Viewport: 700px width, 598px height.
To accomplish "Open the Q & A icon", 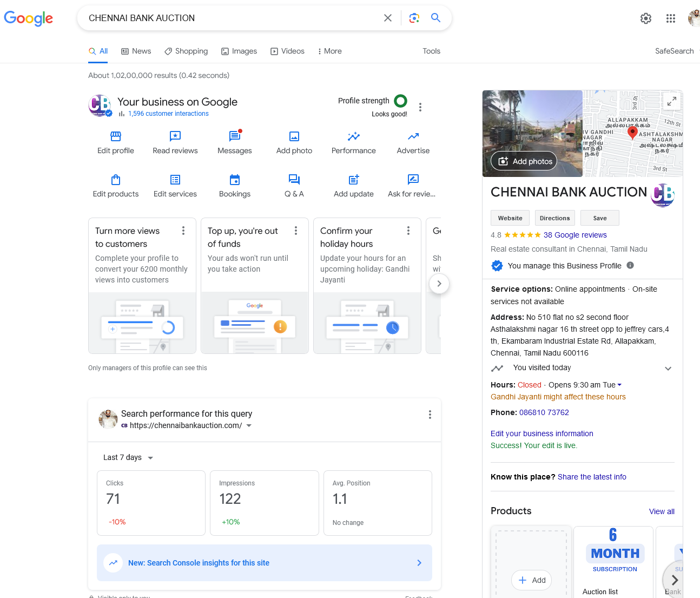I will (294, 180).
